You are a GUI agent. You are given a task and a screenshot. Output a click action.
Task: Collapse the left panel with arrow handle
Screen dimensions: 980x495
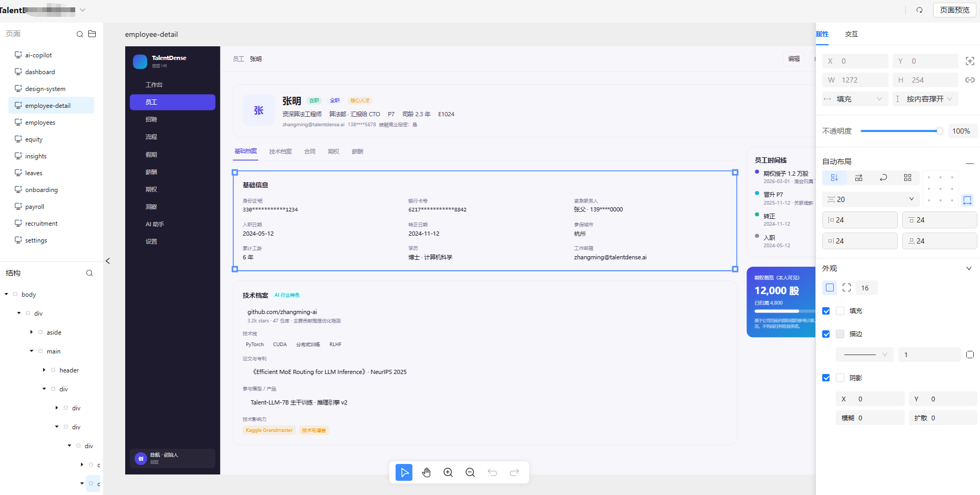pos(108,261)
